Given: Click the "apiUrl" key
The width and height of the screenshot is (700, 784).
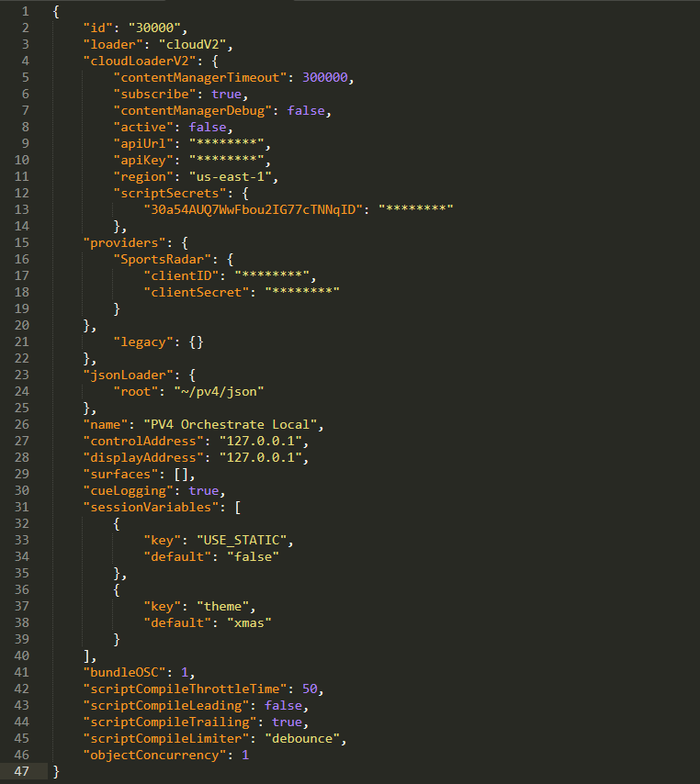Looking at the screenshot, I should coord(143,143).
